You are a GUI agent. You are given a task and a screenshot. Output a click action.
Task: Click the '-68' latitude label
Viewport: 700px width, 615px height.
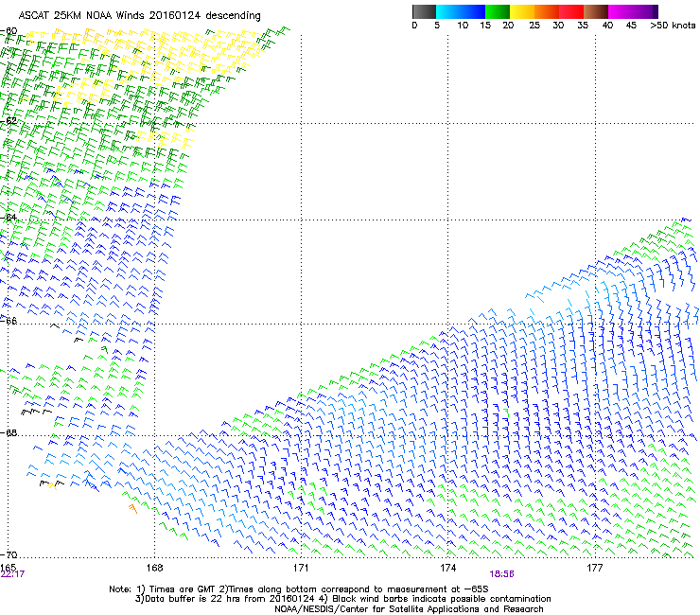point(9,432)
